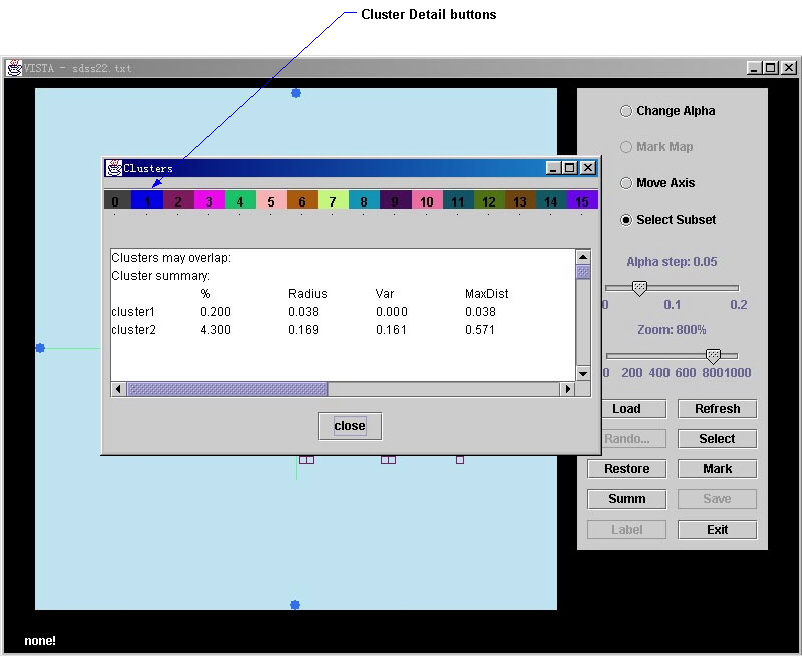Select the Move Axis radio button
The image size is (802, 657).
click(x=626, y=183)
